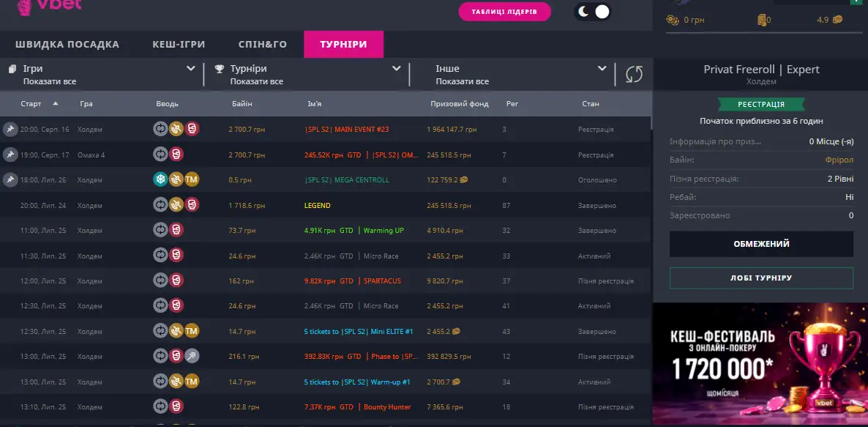Sort the list by the Байін column header

pos(242,103)
